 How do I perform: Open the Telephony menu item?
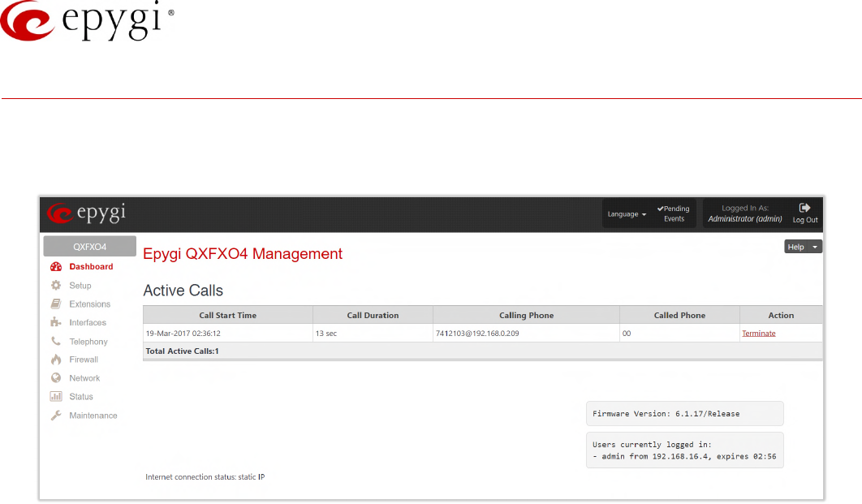(x=88, y=342)
